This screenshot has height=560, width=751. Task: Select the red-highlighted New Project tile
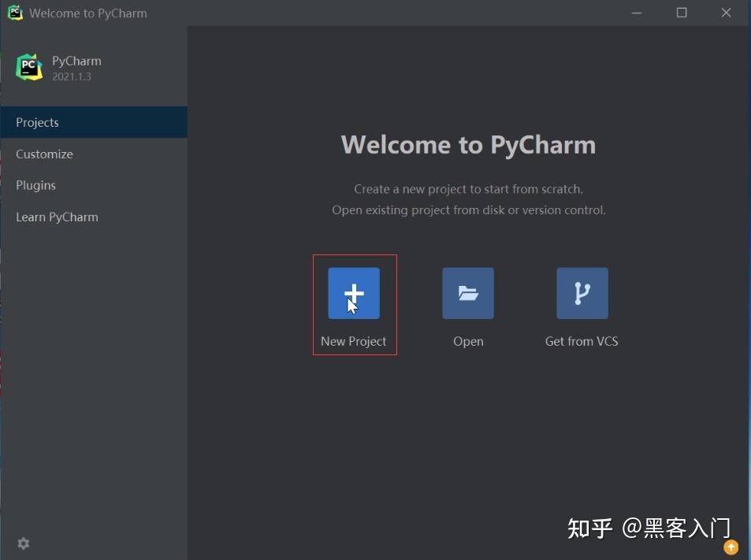pyautogui.click(x=354, y=304)
